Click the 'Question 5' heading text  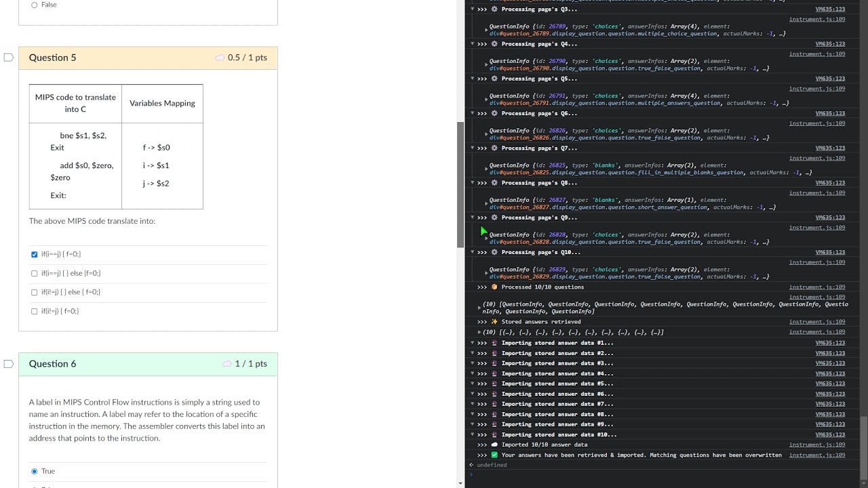(53, 58)
